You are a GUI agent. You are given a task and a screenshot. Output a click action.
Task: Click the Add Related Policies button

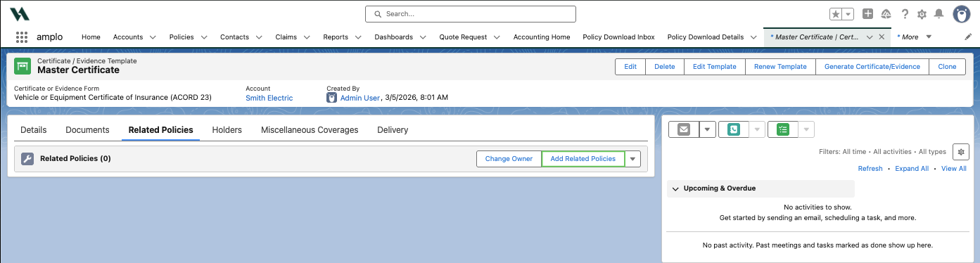pos(583,159)
